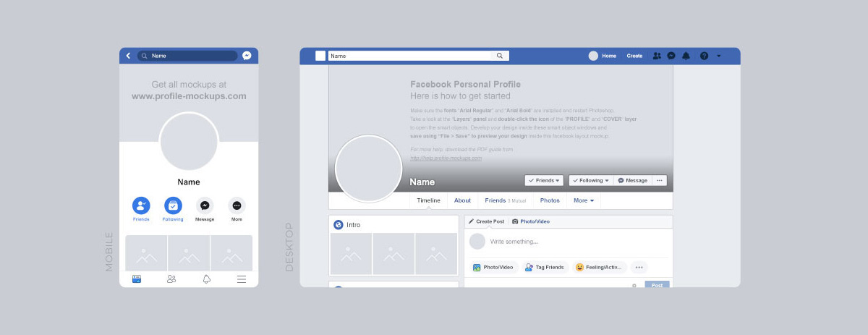Open mobile bottom bar notifications bell
This screenshot has width=868, height=335.
(x=206, y=279)
